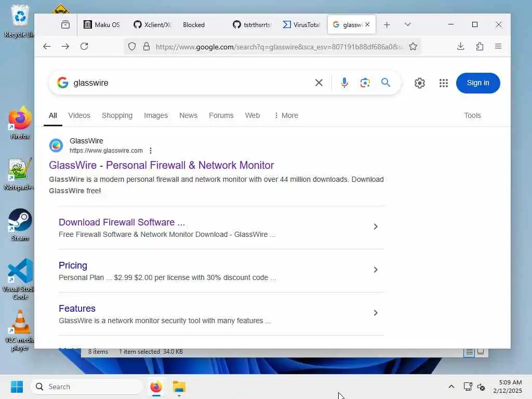532x399 pixels.
Task: Open the Steam desktop shortcut
Action: pyautogui.click(x=20, y=224)
